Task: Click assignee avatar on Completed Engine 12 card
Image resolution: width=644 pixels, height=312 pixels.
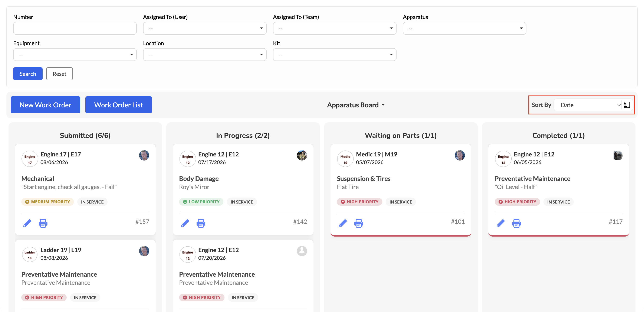Action: [618, 155]
